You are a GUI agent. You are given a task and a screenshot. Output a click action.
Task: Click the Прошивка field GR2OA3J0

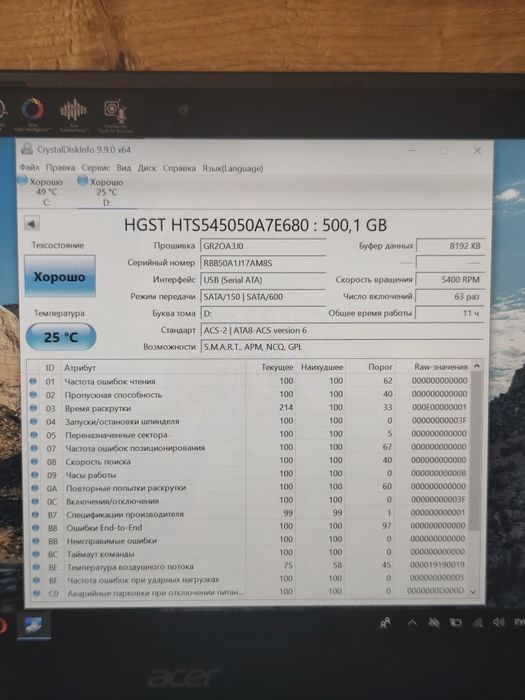(x=263, y=246)
